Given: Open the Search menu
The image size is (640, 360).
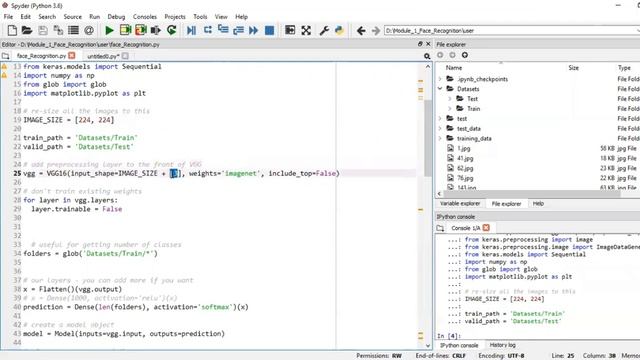Looking at the screenshot, I should point(47,17).
